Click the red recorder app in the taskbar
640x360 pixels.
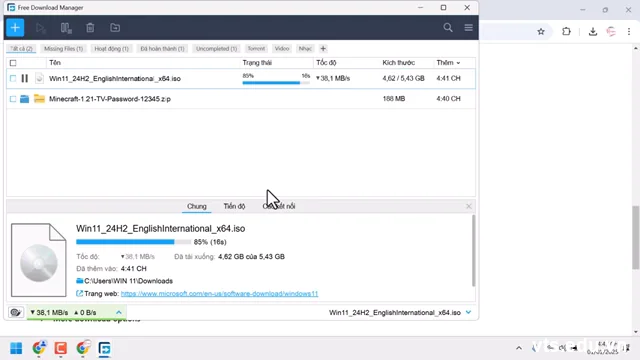click(x=61, y=348)
